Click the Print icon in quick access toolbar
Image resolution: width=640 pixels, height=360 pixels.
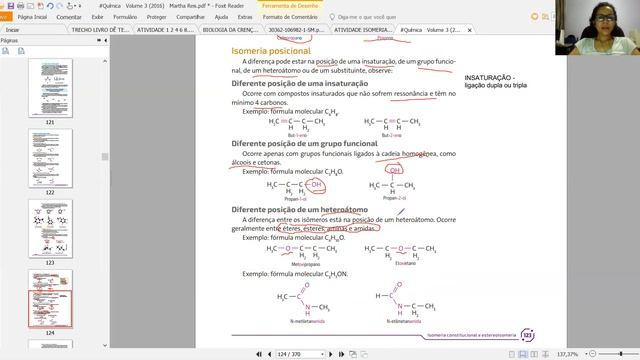coord(20,6)
